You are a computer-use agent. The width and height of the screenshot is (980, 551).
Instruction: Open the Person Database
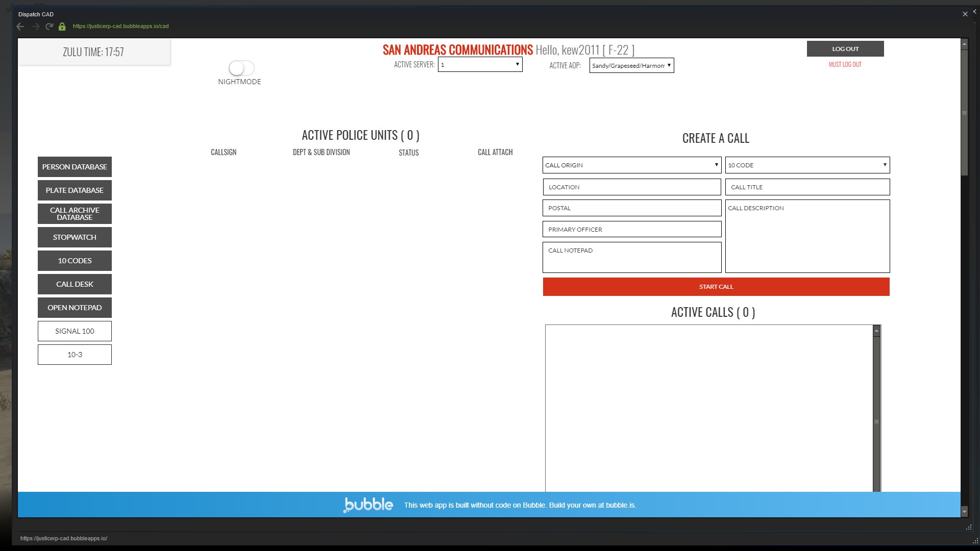pyautogui.click(x=75, y=167)
